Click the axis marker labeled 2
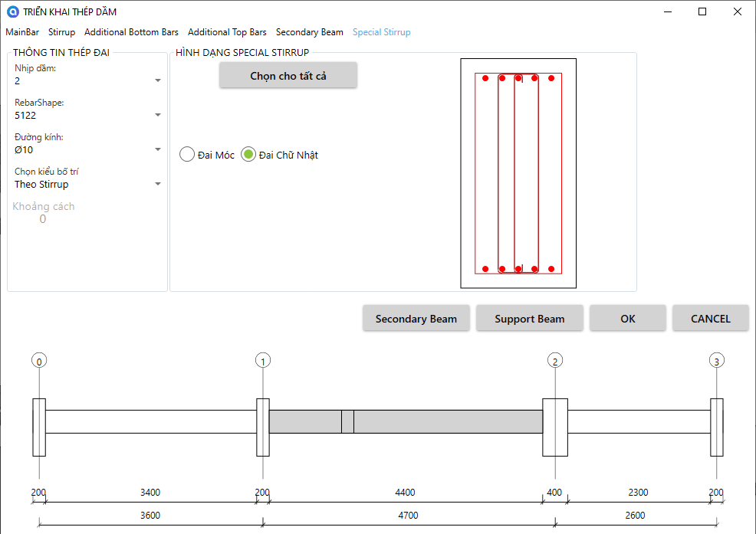The width and height of the screenshot is (756, 534). [555, 361]
